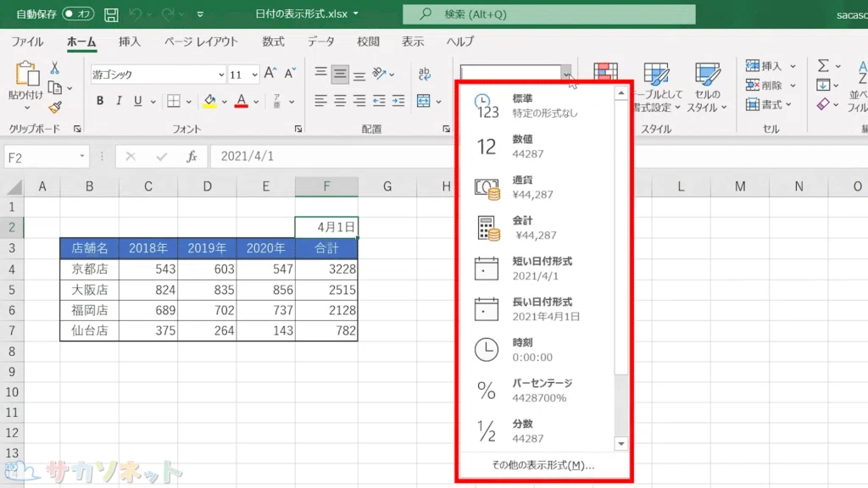This screenshot has height=488, width=868.
Task: Click the phonetic guide (ふりがな) icon
Action: click(x=277, y=101)
